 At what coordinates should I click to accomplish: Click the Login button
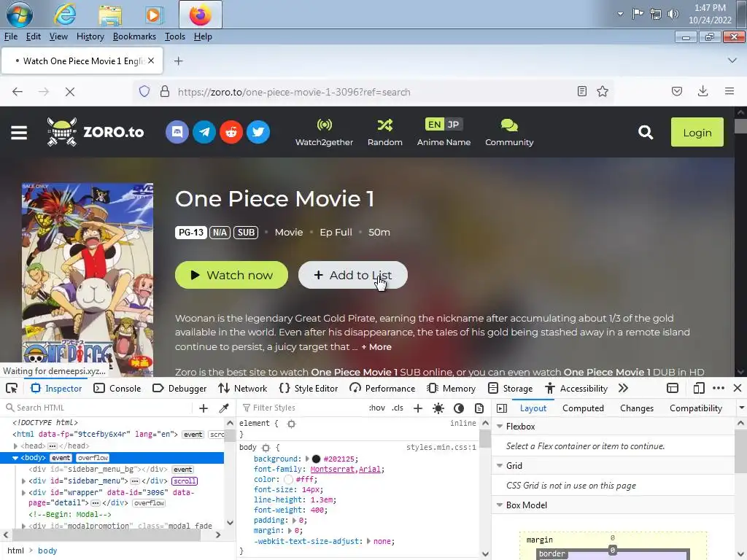pyautogui.click(x=697, y=133)
